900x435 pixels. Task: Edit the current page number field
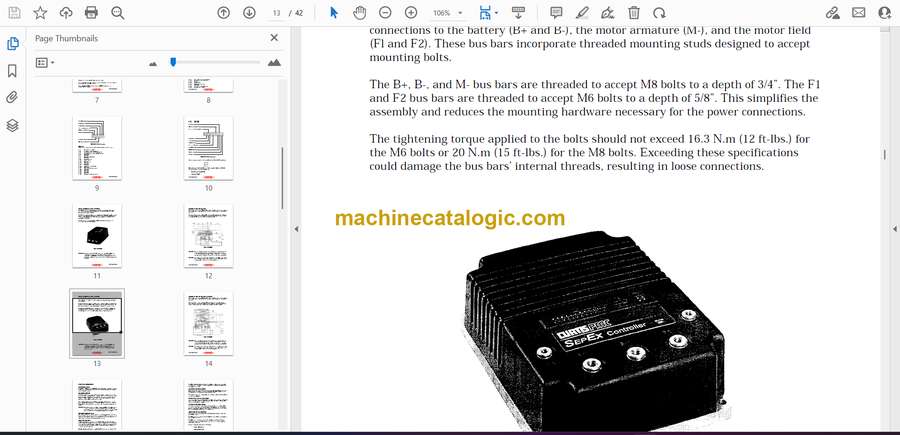point(276,13)
